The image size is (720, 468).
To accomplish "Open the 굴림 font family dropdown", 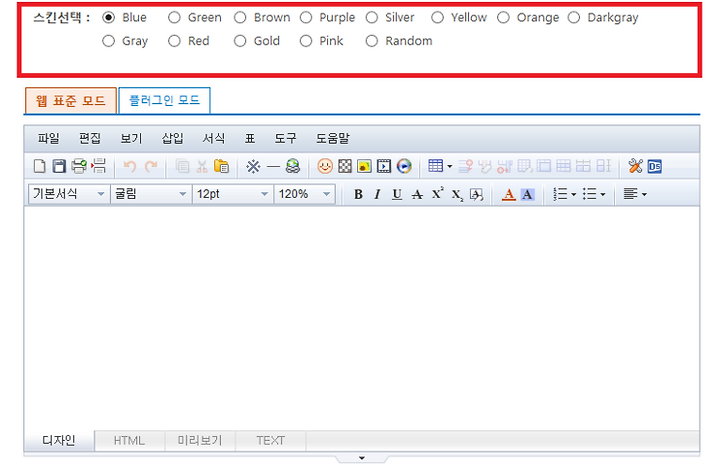I will point(151,194).
